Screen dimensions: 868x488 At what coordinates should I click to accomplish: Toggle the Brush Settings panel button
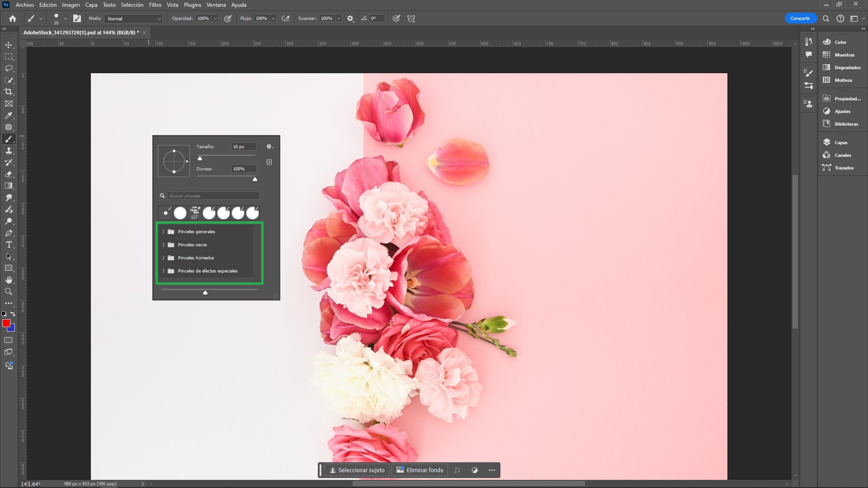(x=77, y=19)
